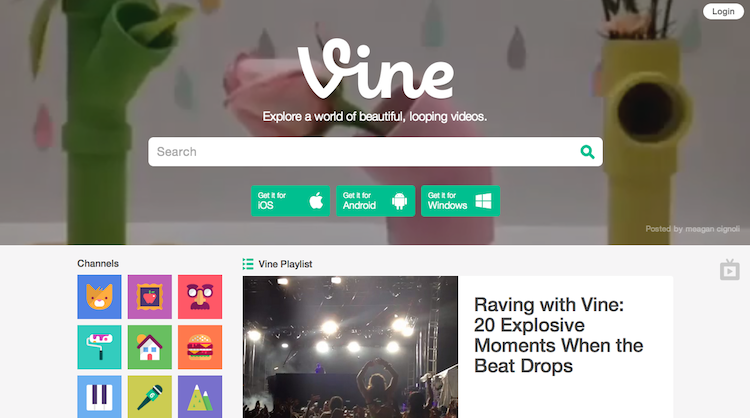Click the Login button
The width and height of the screenshot is (750, 418).
(723, 11)
